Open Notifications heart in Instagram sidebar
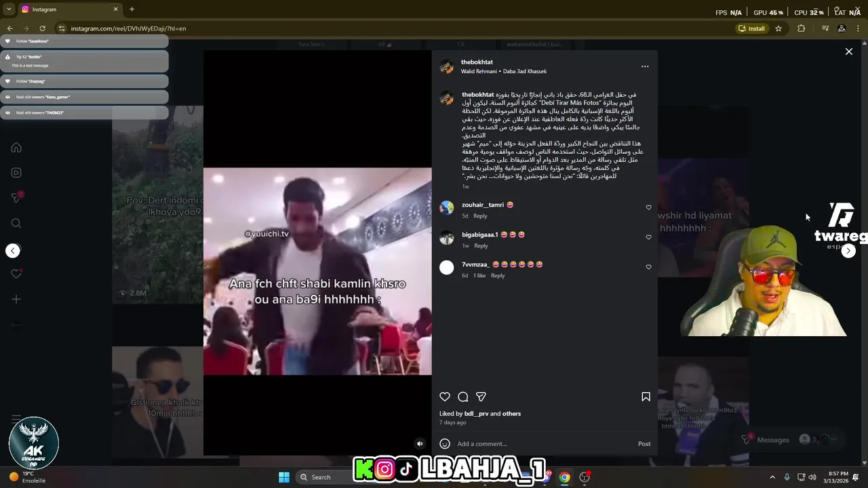The width and height of the screenshot is (868, 488). click(16, 274)
